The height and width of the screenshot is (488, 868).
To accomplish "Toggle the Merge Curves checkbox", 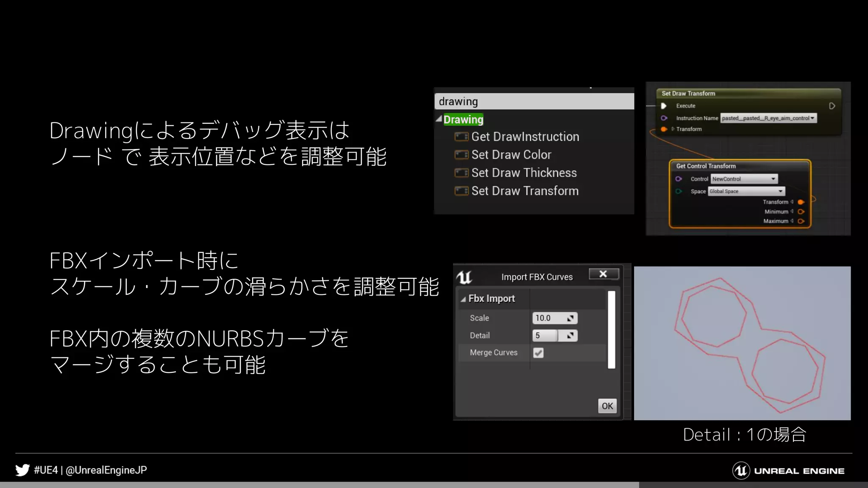I will (x=538, y=352).
